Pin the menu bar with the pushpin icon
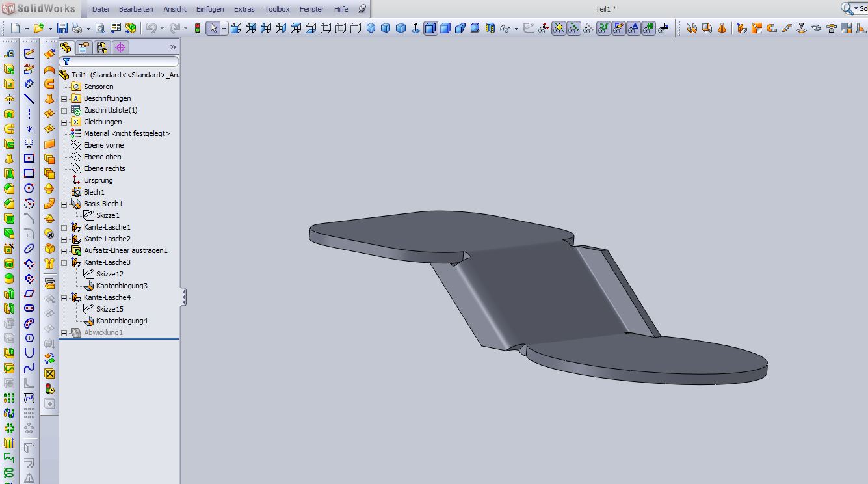 (362, 9)
